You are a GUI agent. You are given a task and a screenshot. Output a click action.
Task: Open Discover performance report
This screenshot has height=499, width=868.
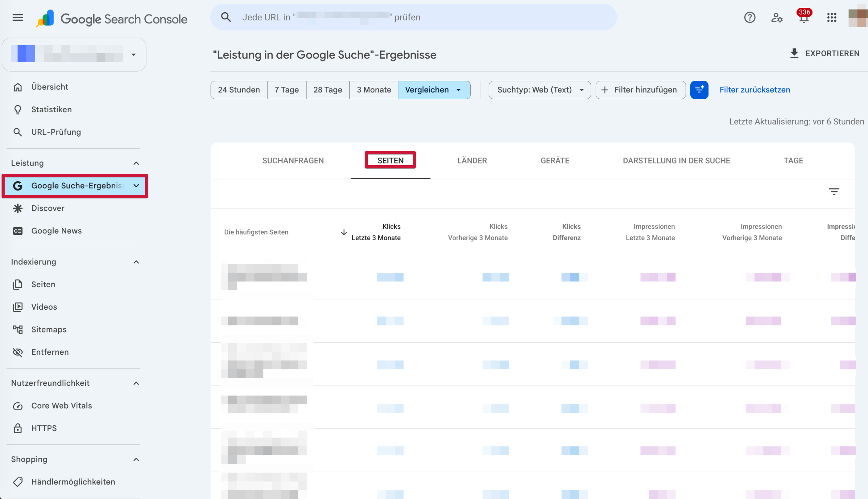tap(47, 208)
